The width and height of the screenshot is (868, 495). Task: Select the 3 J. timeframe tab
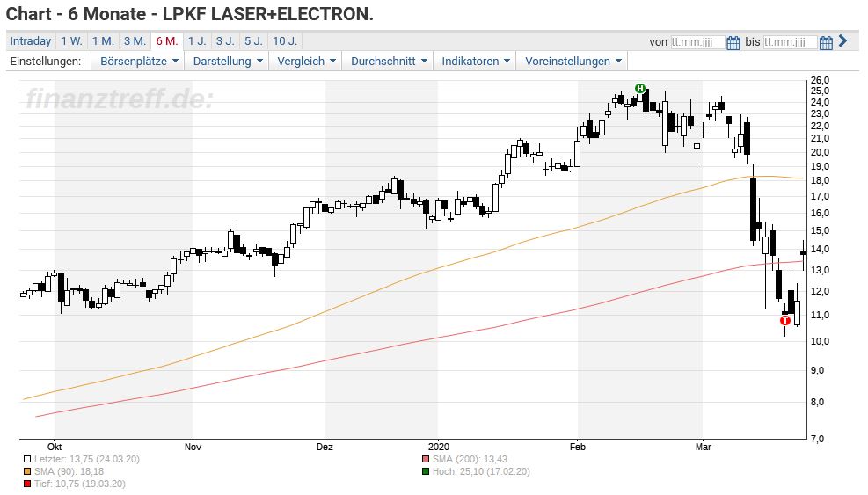[x=225, y=41]
